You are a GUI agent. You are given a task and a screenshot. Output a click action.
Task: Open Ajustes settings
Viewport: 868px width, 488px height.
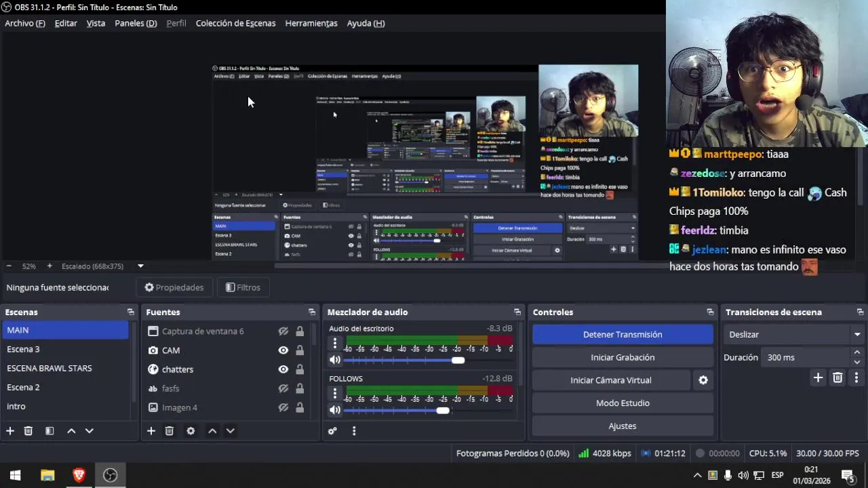623,426
